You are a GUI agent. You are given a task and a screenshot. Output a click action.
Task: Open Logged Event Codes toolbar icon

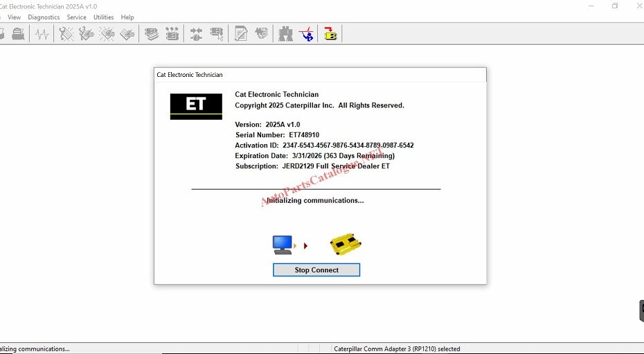tap(127, 34)
